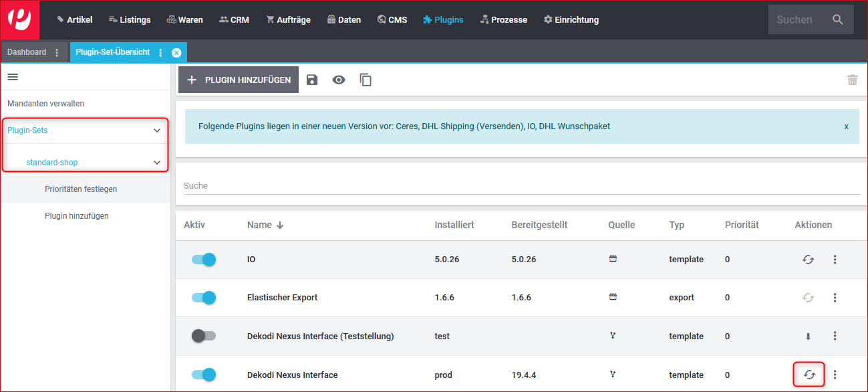
Task: Open the Prozesse menu
Action: click(503, 20)
